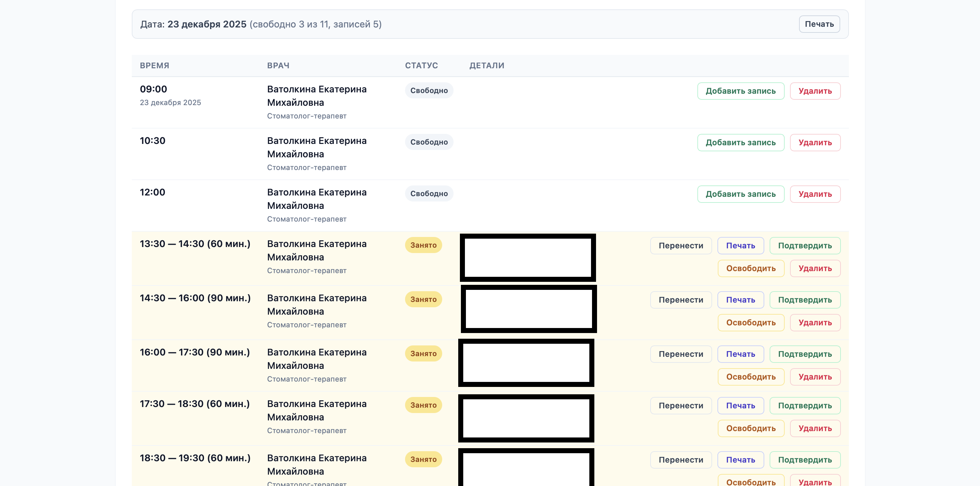Click the date heading 23 декабря 2025

click(x=207, y=23)
